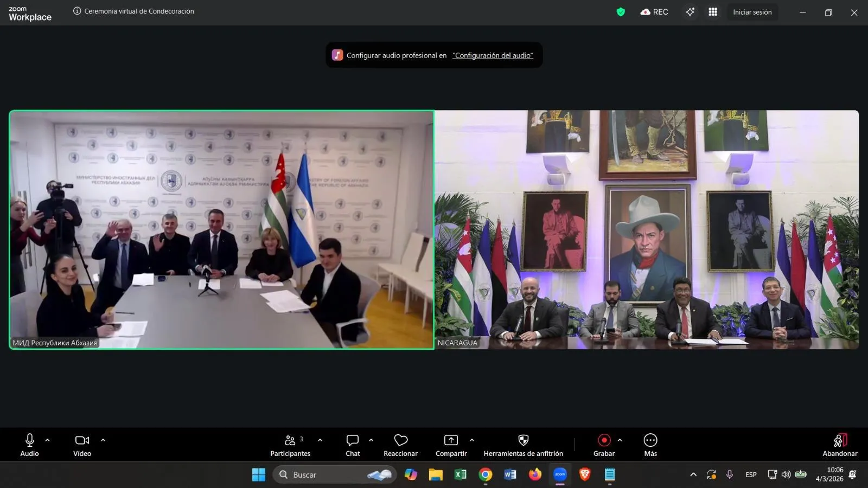868x488 pixels.
Task: Toggle the Video camera on or off
Action: (82, 445)
